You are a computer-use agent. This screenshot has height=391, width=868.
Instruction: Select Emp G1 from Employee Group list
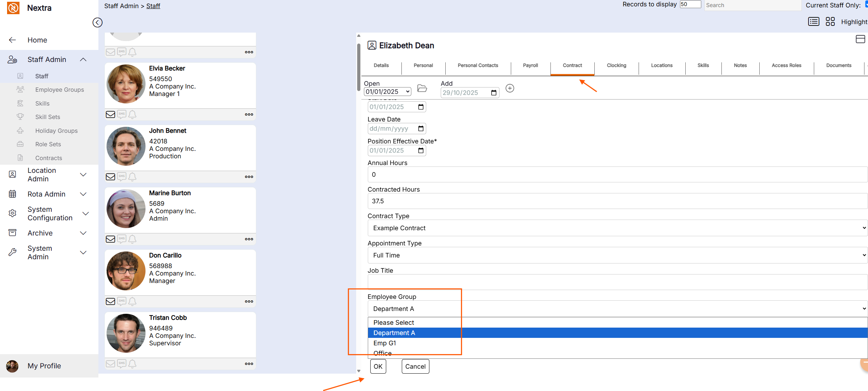pyautogui.click(x=385, y=343)
